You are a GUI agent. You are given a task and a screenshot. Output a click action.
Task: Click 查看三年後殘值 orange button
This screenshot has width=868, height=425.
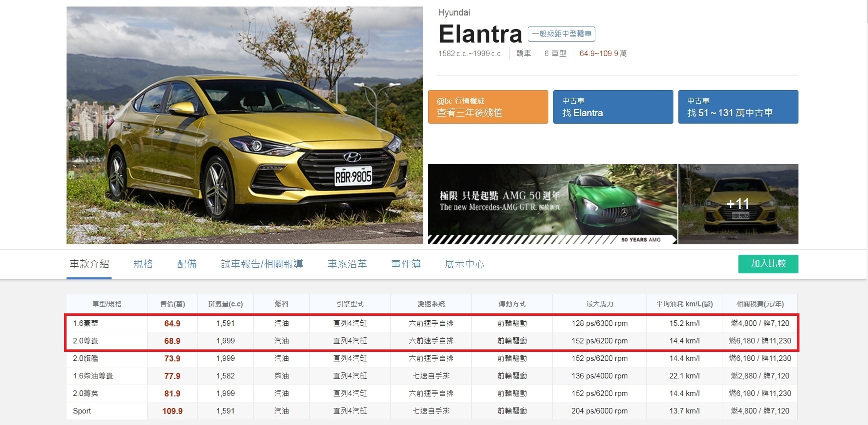488,107
